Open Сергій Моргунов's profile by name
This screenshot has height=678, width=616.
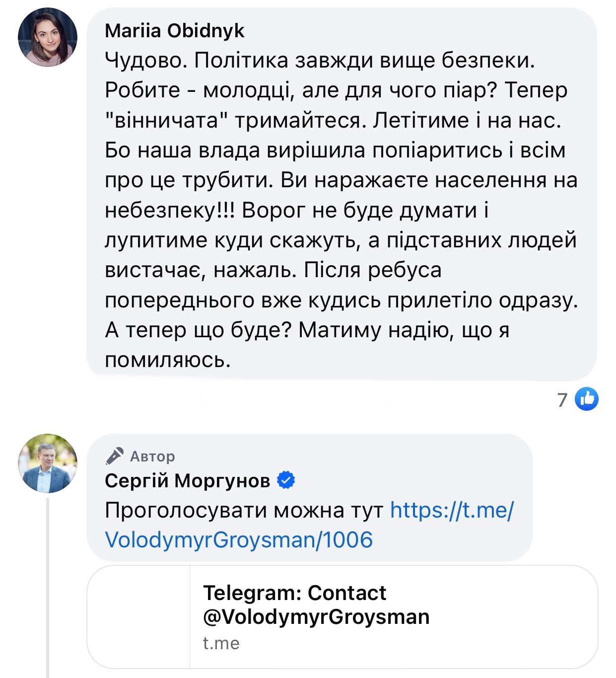188,480
